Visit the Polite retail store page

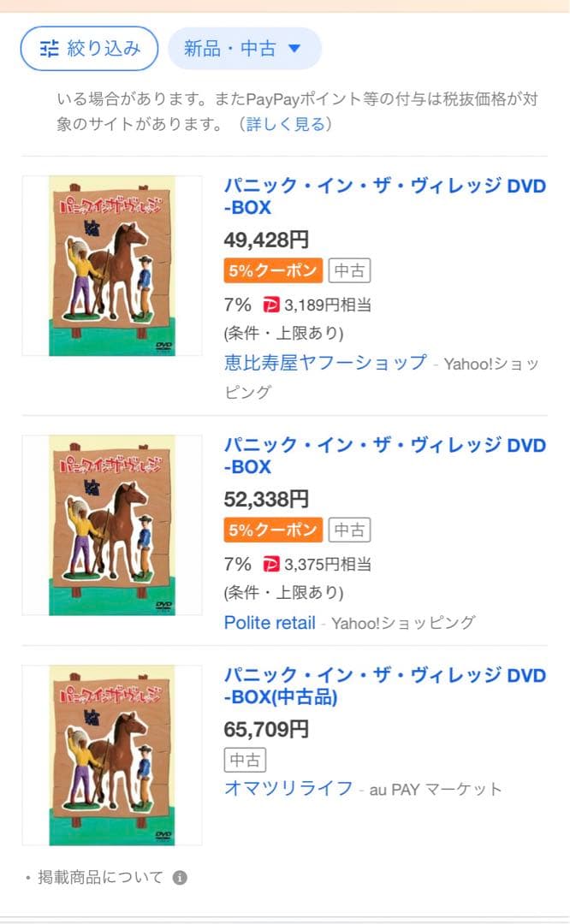pyautogui.click(x=270, y=623)
